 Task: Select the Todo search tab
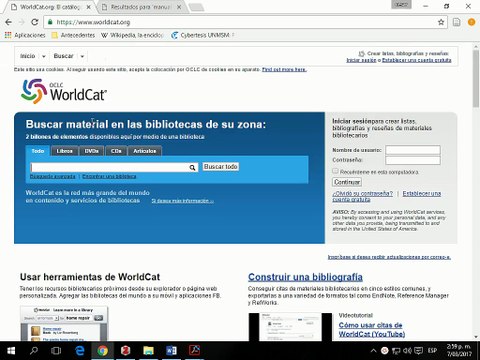[38, 151]
